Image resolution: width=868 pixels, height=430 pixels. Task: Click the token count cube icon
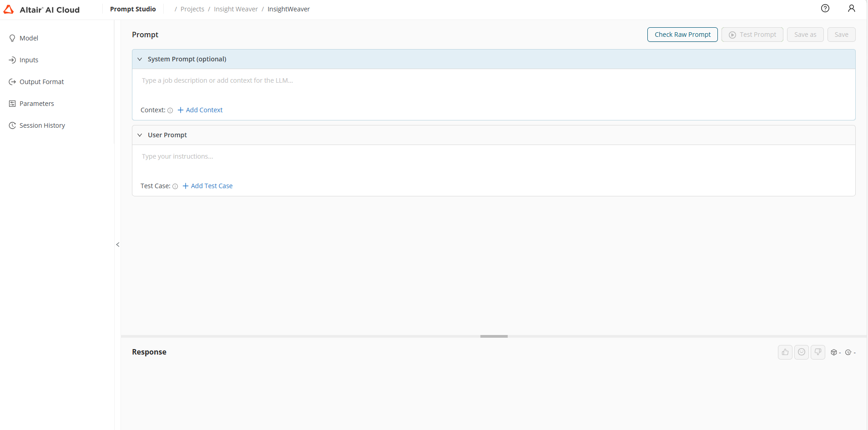[x=834, y=352]
